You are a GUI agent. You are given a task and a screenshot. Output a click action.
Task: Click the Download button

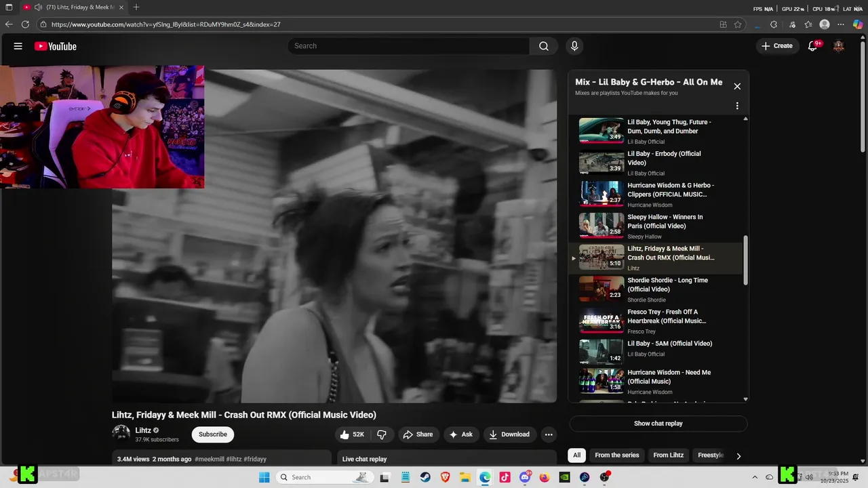pos(509,434)
